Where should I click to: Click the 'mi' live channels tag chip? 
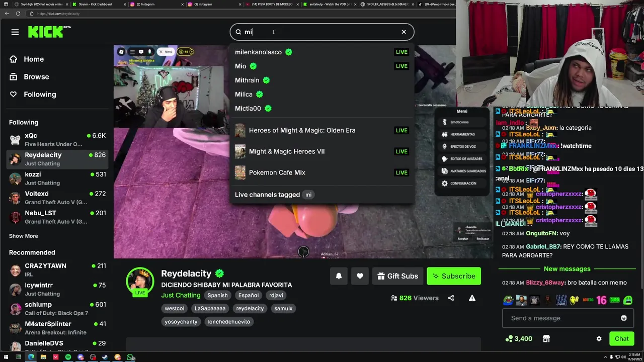pos(308,195)
